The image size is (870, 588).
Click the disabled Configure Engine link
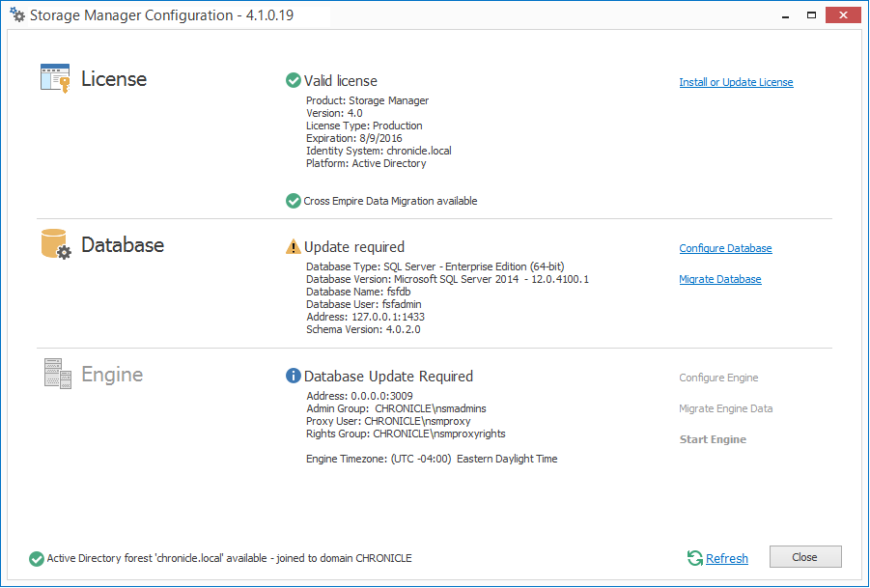718,378
